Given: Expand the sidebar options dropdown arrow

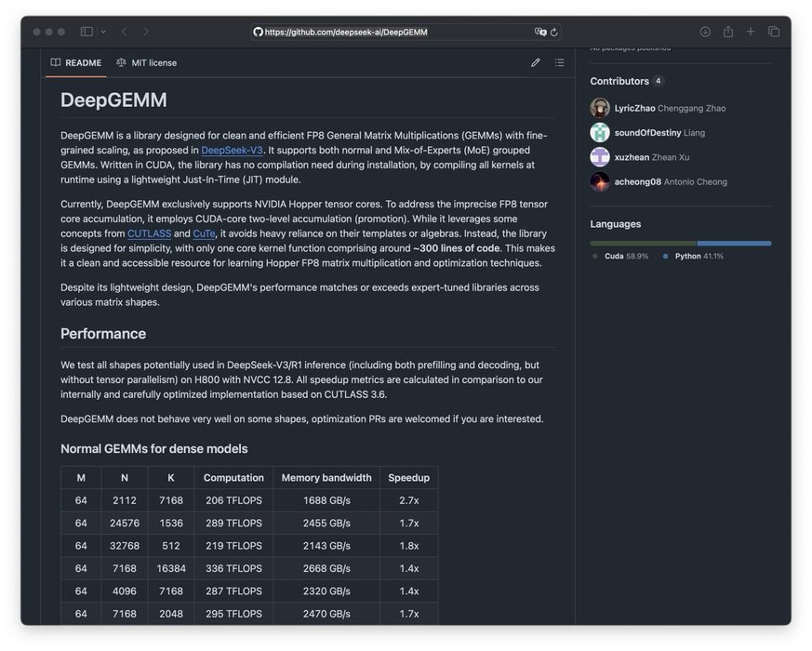Looking at the screenshot, I should pyautogui.click(x=103, y=33).
